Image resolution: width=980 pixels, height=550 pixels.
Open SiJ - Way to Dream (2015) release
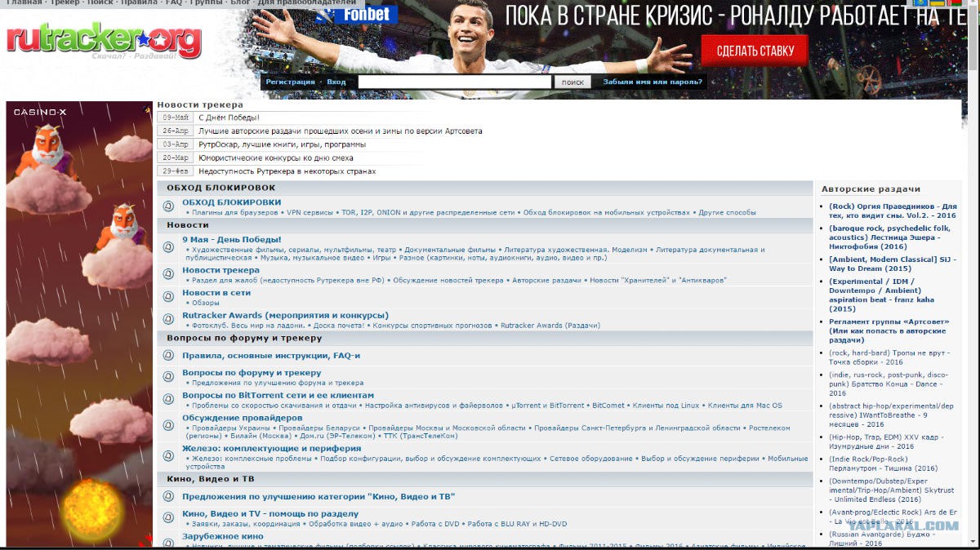click(892, 264)
